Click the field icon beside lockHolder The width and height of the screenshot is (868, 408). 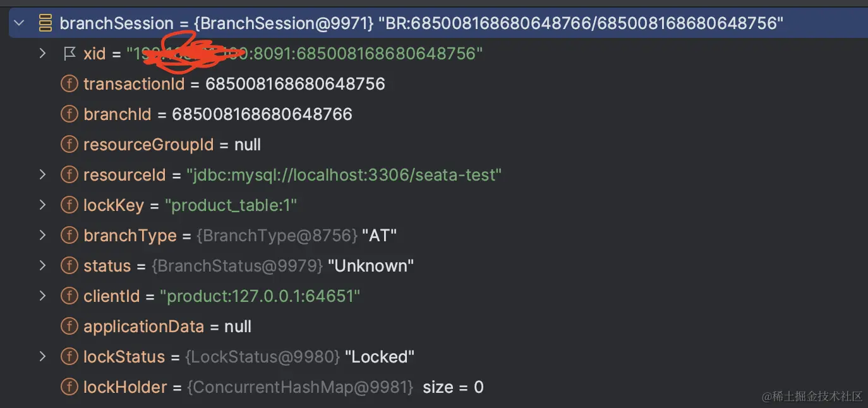[x=69, y=387]
